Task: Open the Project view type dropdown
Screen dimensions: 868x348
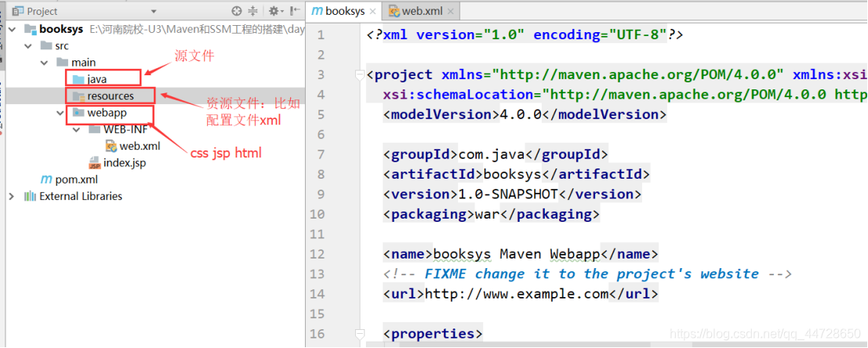Action: pyautogui.click(x=154, y=12)
